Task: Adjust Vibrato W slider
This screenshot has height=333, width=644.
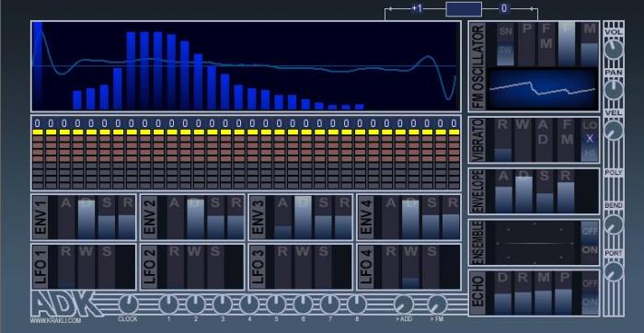Action: pos(523,140)
